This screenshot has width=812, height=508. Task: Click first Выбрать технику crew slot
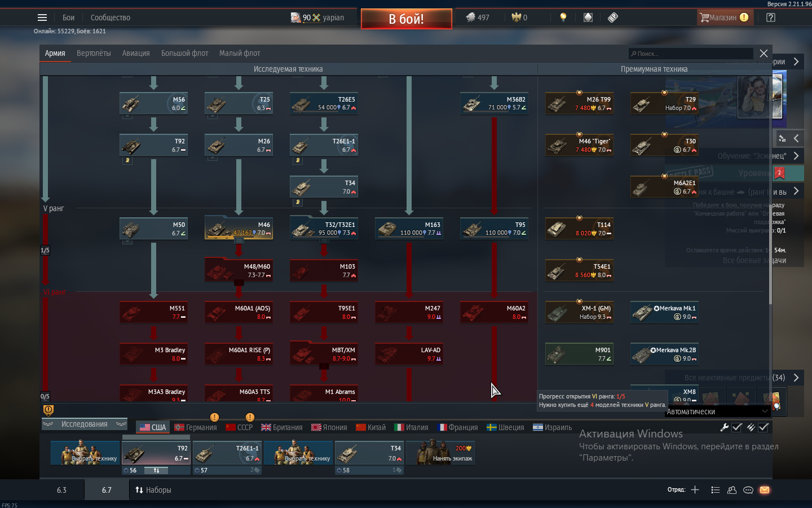[x=85, y=453]
